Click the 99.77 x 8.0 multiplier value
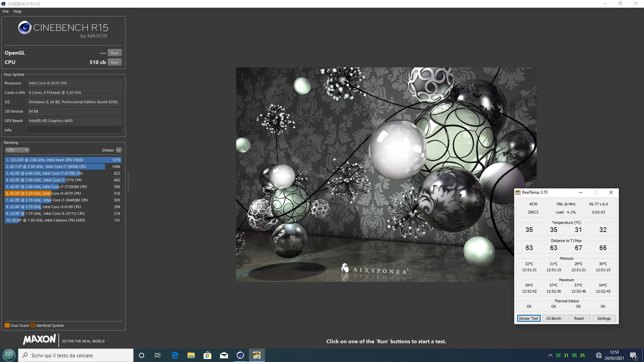This screenshot has width=644, height=362. [598, 205]
